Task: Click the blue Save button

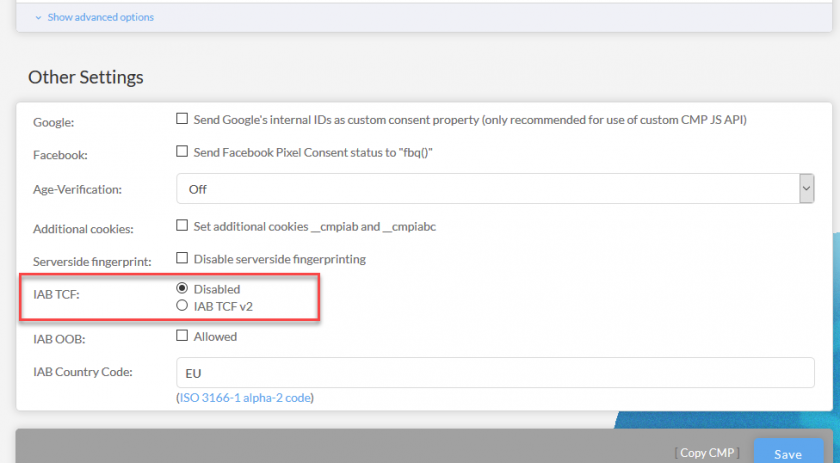Action: point(789,451)
